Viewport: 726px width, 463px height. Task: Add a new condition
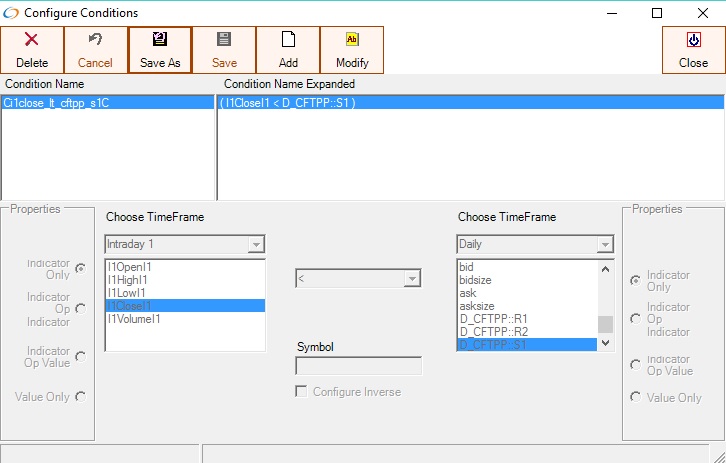(288, 50)
